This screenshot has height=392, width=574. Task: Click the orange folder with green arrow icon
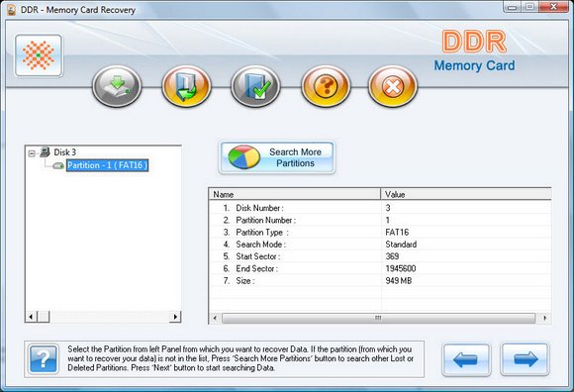tap(186, 86)
